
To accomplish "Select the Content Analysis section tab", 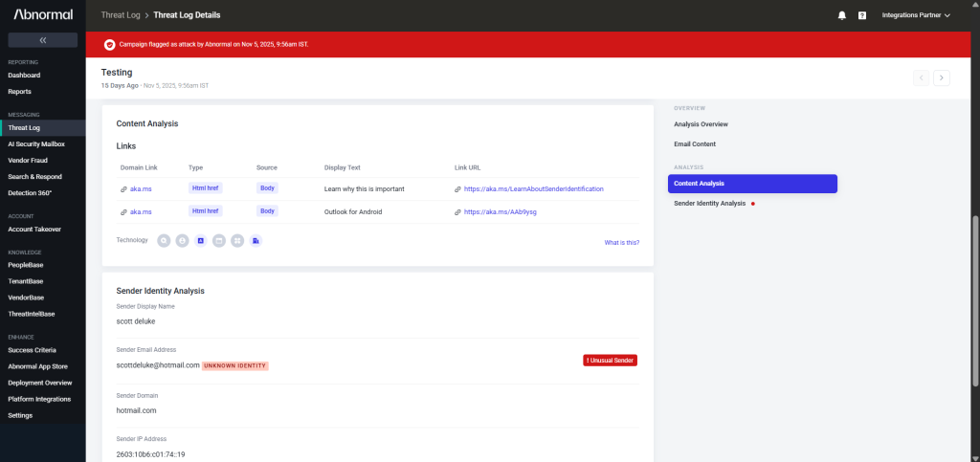I will pyautogui.click(x=752, y=184).
